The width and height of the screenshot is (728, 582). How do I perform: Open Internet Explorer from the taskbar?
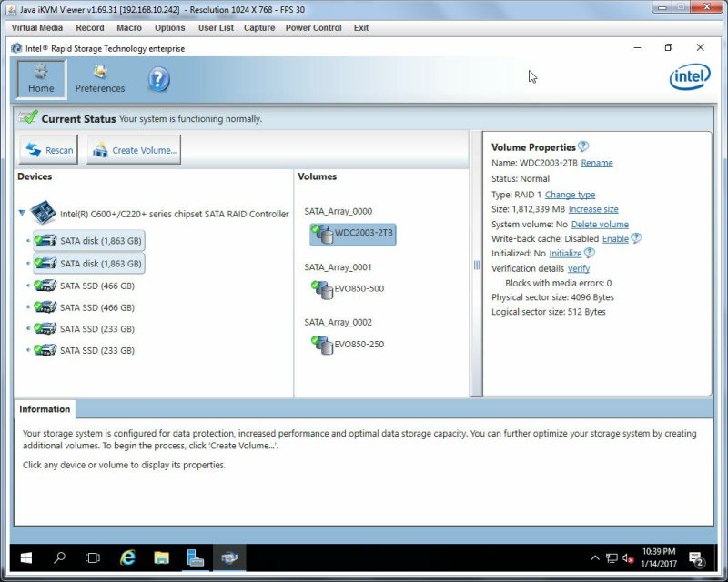(127, 557)
